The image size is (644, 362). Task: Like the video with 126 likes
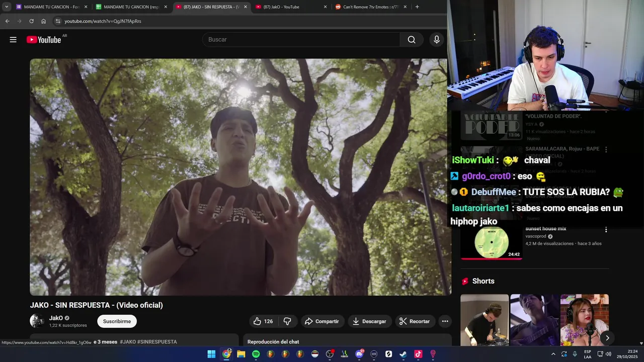point(263,321)
